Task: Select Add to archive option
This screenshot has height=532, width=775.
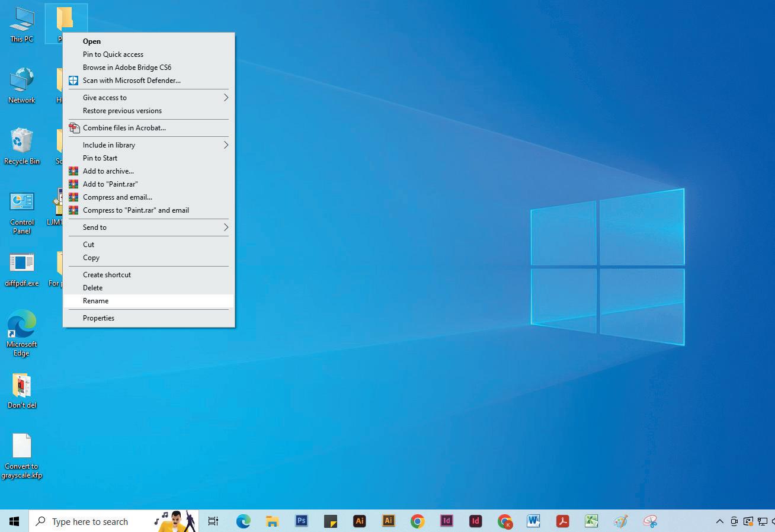Action: point(149,171)
